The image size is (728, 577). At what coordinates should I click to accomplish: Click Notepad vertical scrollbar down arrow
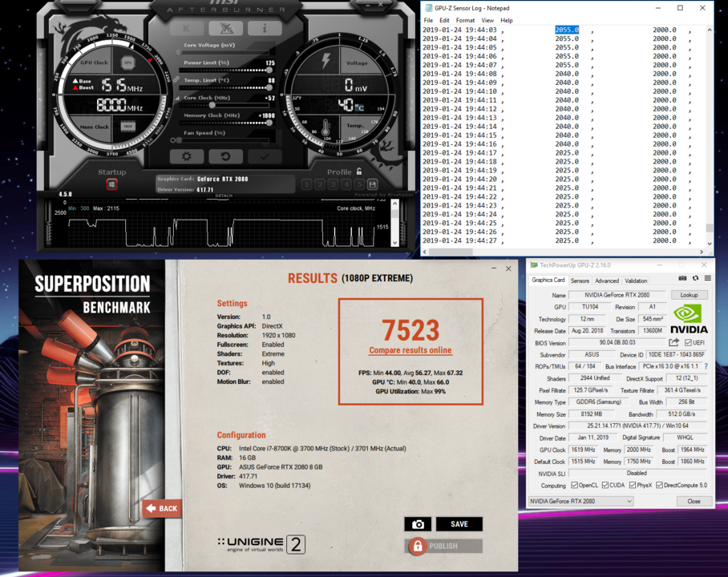[x=710, y=244]
